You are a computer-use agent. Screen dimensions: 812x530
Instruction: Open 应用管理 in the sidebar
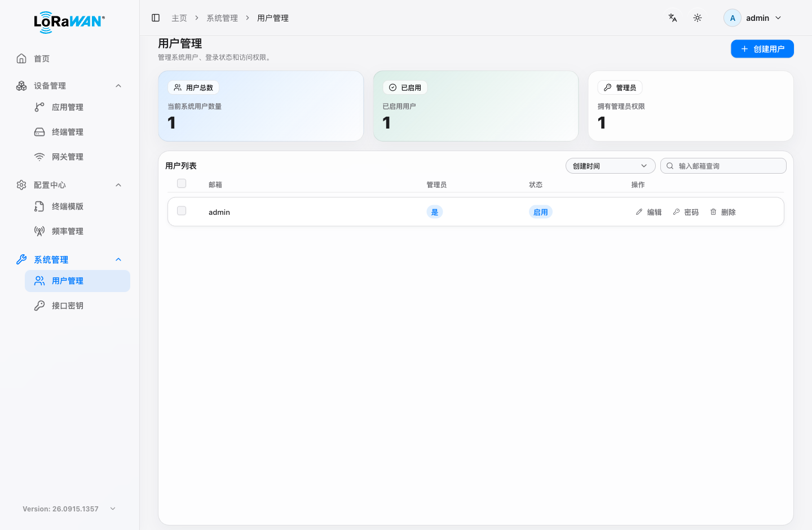coord(77,107)
